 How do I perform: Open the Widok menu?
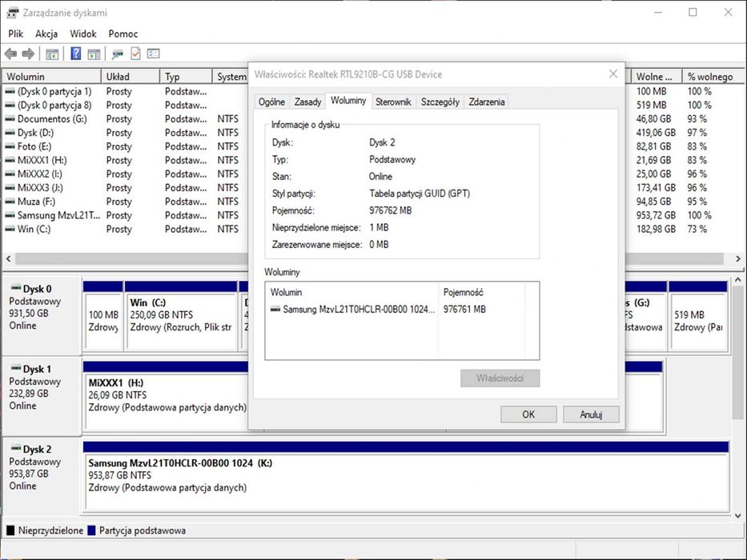[x=83, y=34]
